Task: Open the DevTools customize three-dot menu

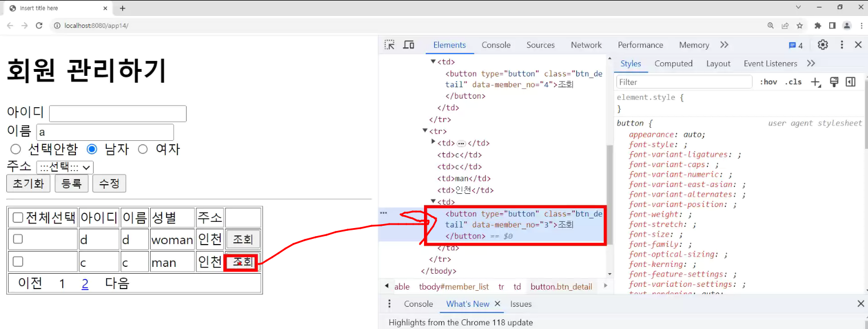Action: pyautogui.click(x=841, y=45)
